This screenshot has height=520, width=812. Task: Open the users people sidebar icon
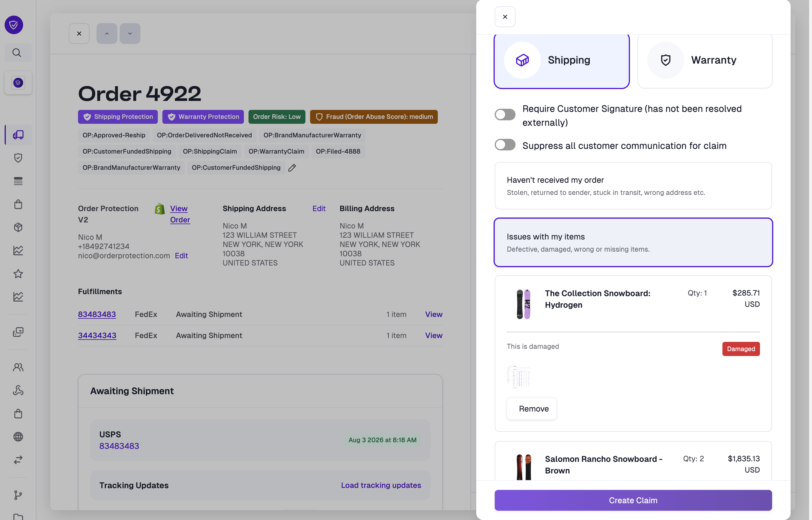click(x=18, y=367)
